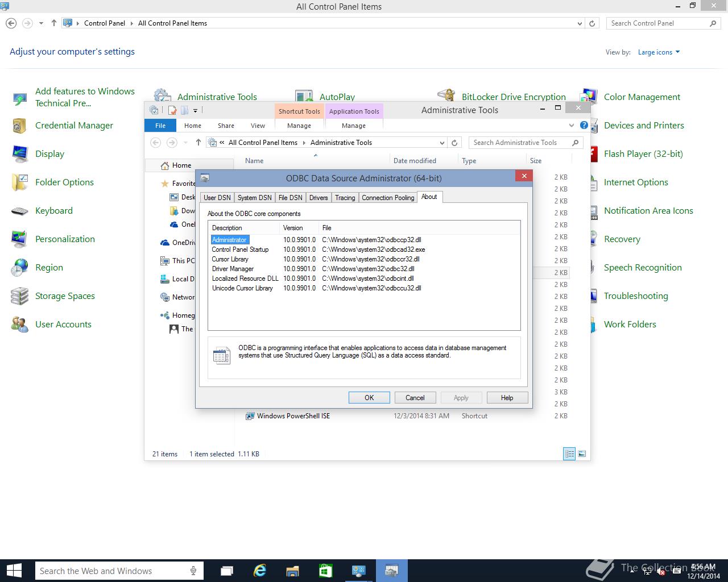This screenshot has width=728, height=582.
Task: Switch to the Connection Pooling tab
Action: (388, 197)
